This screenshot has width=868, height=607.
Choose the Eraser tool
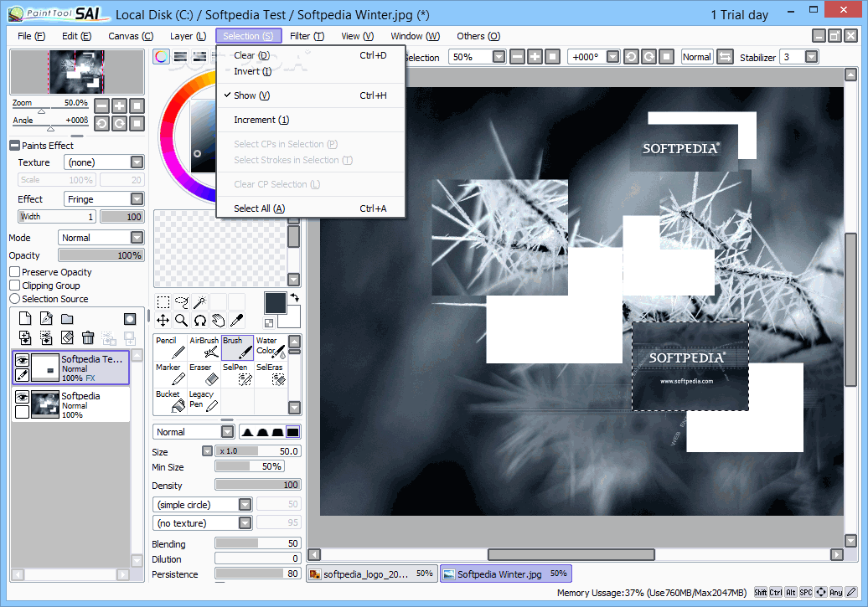point(204,374)
